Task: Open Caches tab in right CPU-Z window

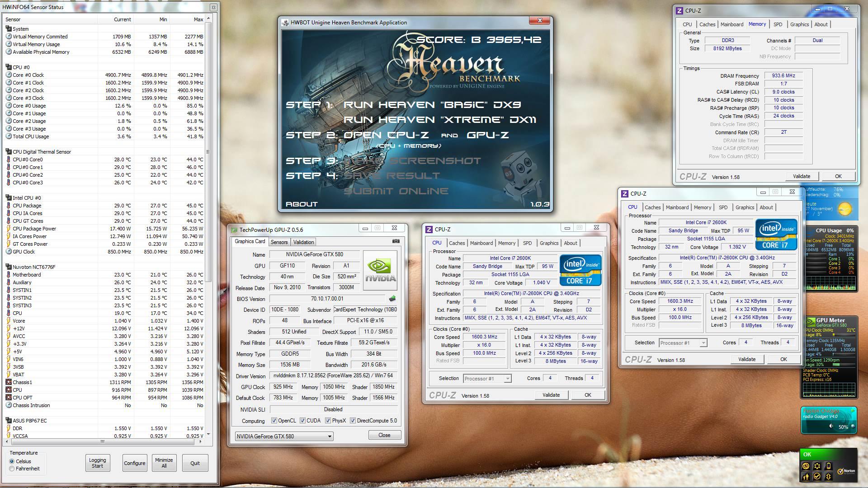Action: [x=652, y=207]
